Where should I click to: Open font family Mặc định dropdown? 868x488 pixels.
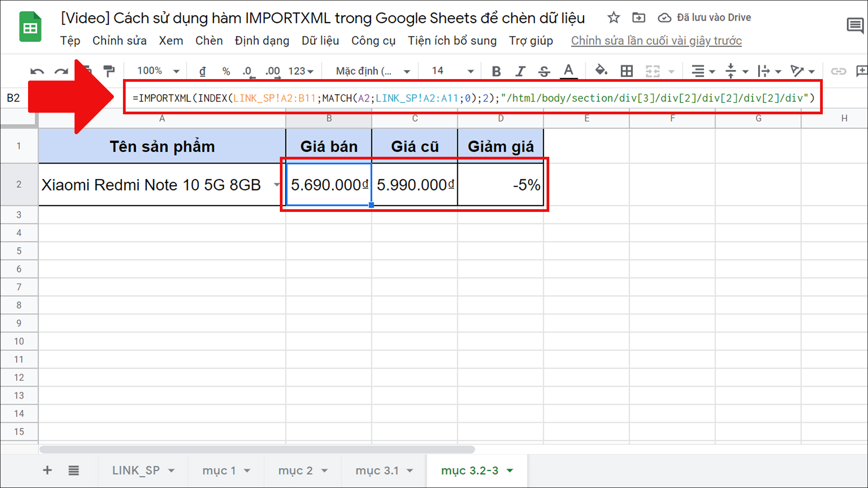coord(373,71)
